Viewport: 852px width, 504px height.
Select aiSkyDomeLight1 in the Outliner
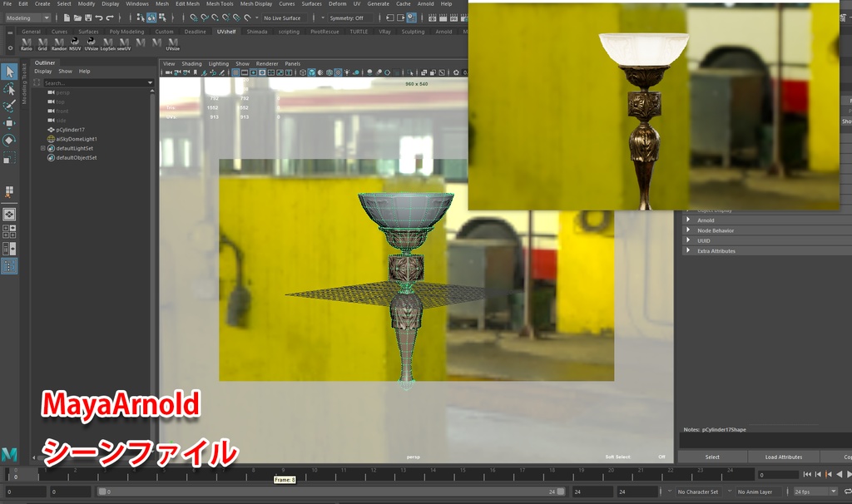coord(77,139)
